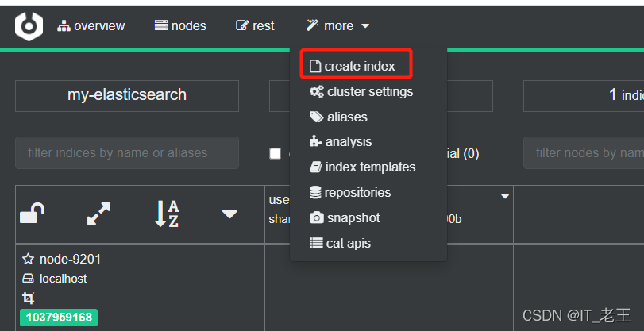Go to the overview page

[91, 25]
